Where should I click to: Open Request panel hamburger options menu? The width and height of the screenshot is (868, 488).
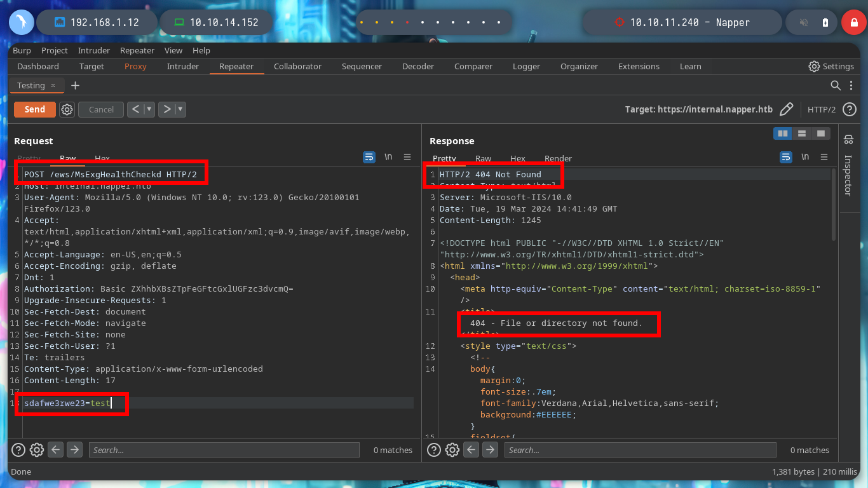point(407,157)
